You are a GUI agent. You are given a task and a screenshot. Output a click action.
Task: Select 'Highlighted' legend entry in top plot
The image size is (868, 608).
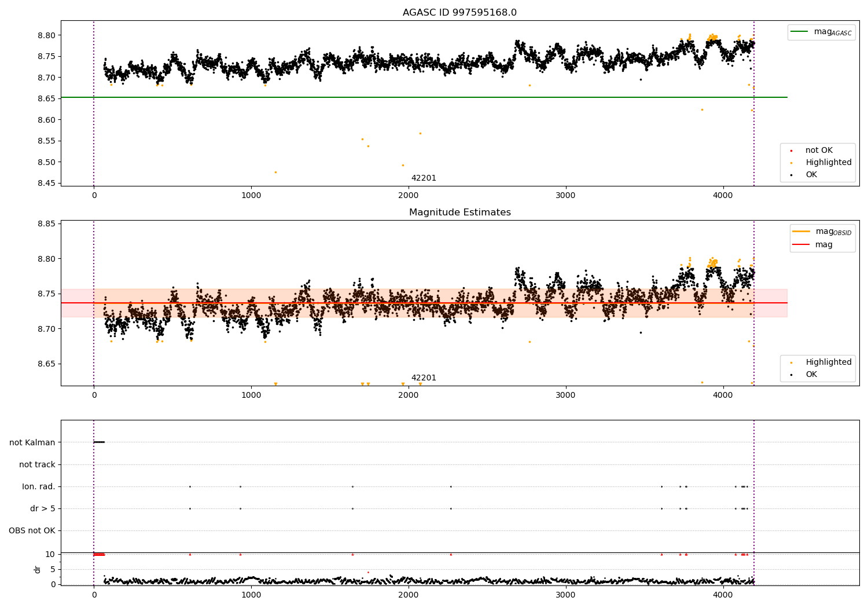828,163
